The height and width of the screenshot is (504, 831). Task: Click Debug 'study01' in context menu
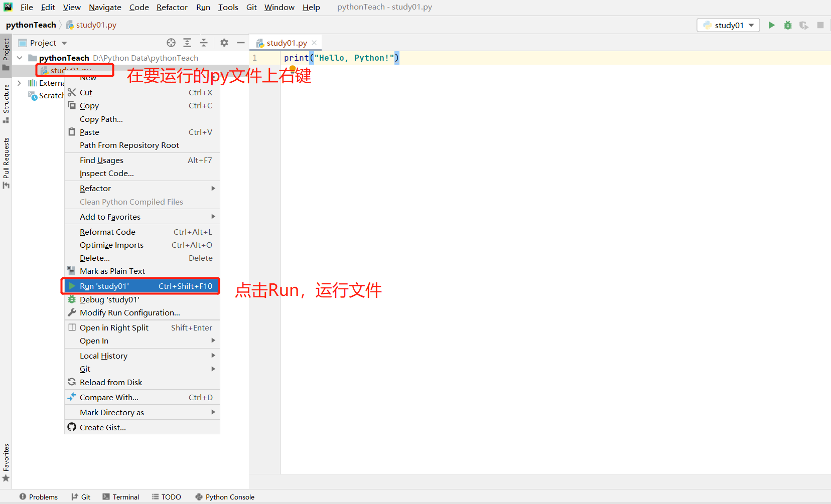pyautogui.click(x=143, y=299)
